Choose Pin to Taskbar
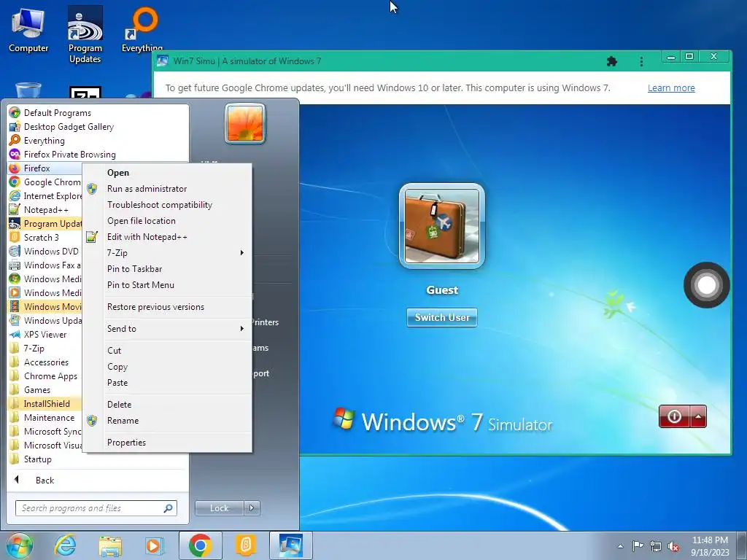Screen dimensions: 747x560 coord(168,269)
